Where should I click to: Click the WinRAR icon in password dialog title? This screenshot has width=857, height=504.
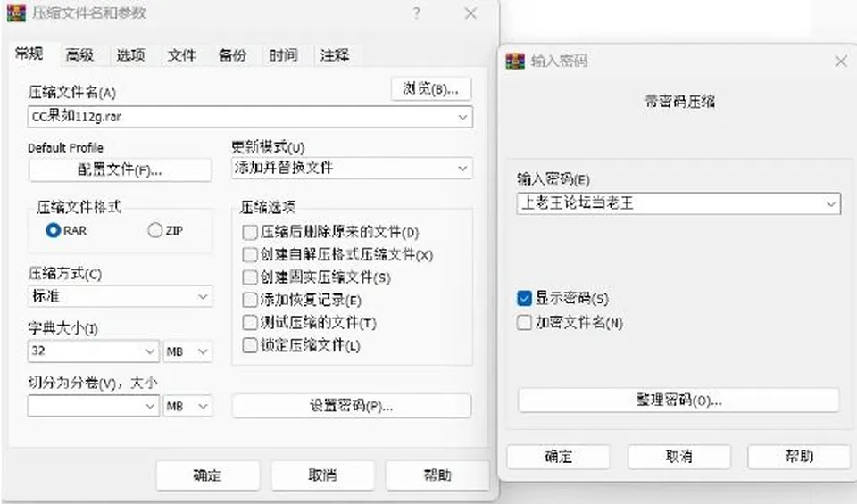(x=515, y=61)
